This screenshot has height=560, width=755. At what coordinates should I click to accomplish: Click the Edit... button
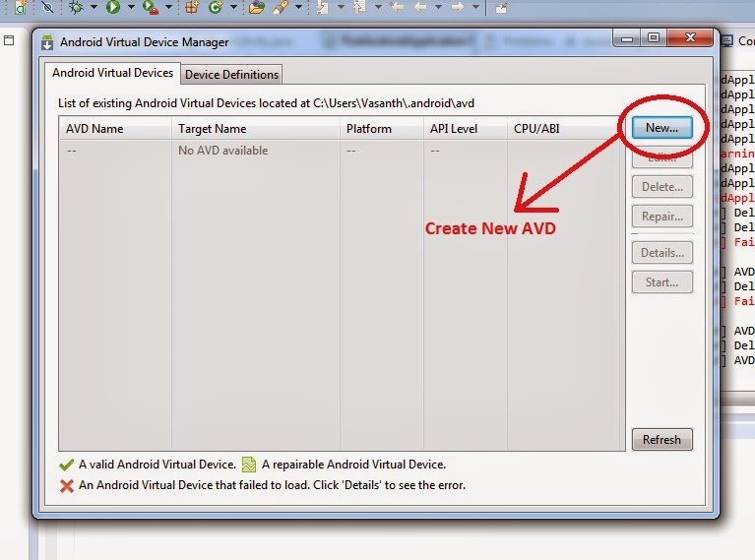(x=662, y=157)
